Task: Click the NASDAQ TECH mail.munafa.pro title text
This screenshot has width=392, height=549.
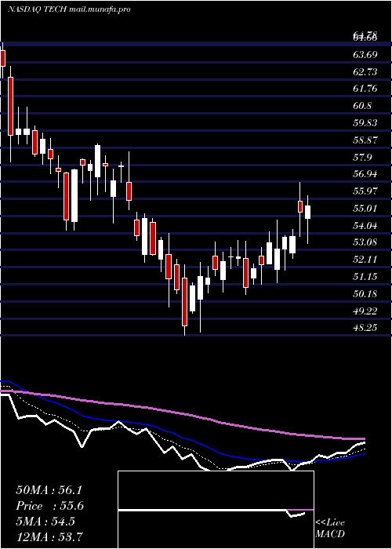Action: (x=69, y=9)
